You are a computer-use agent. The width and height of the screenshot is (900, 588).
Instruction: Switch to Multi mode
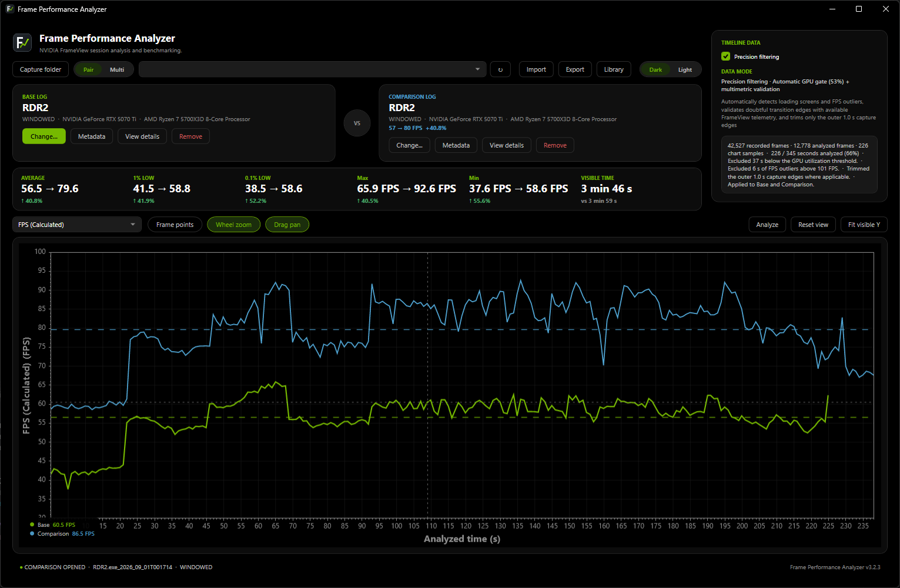coord(117,69)
